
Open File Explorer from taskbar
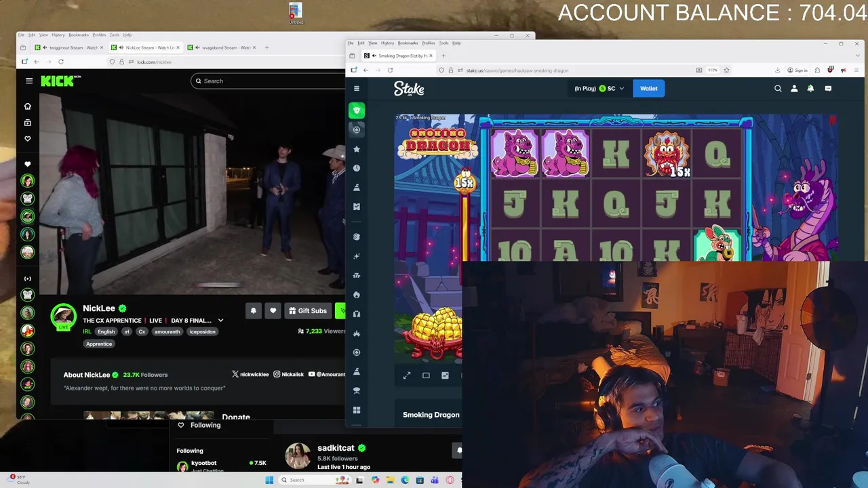[390, 480]
